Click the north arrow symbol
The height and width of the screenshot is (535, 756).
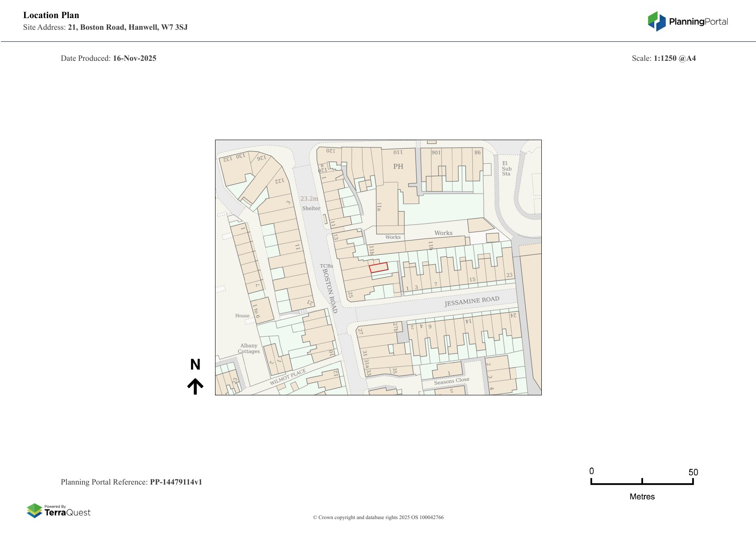(195, 387)
